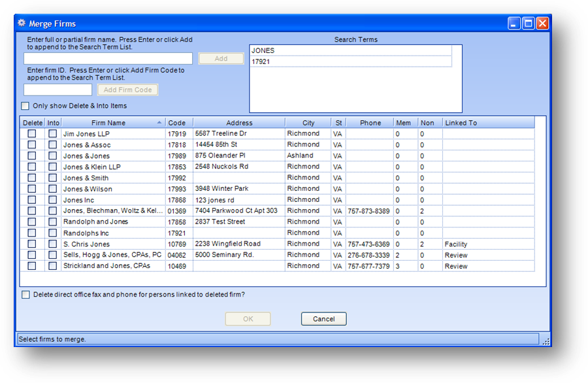Sort by the Code column header

[179, 123]
